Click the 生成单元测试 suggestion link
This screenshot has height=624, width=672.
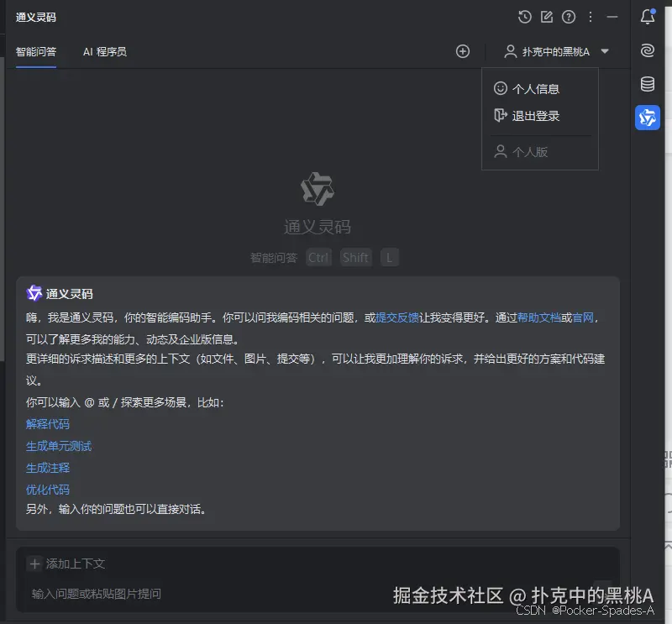pyautogui.click(x=59, y=446)
